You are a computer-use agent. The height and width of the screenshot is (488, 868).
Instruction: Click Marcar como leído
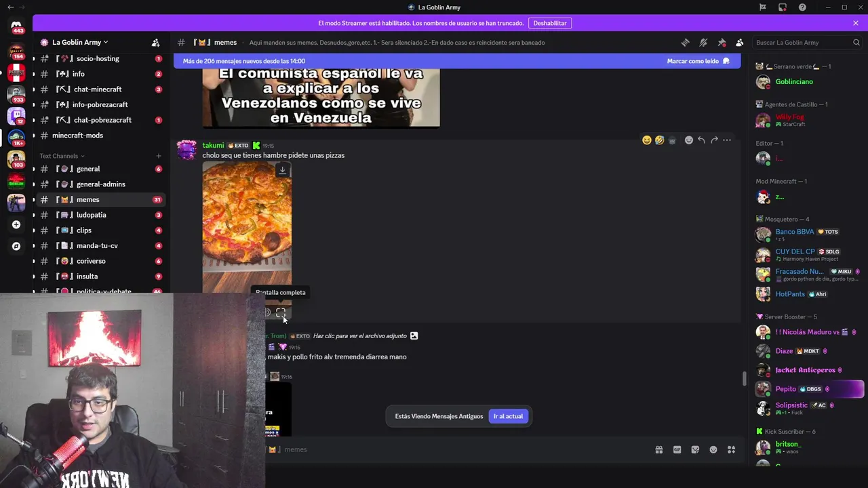coord(698,61)
